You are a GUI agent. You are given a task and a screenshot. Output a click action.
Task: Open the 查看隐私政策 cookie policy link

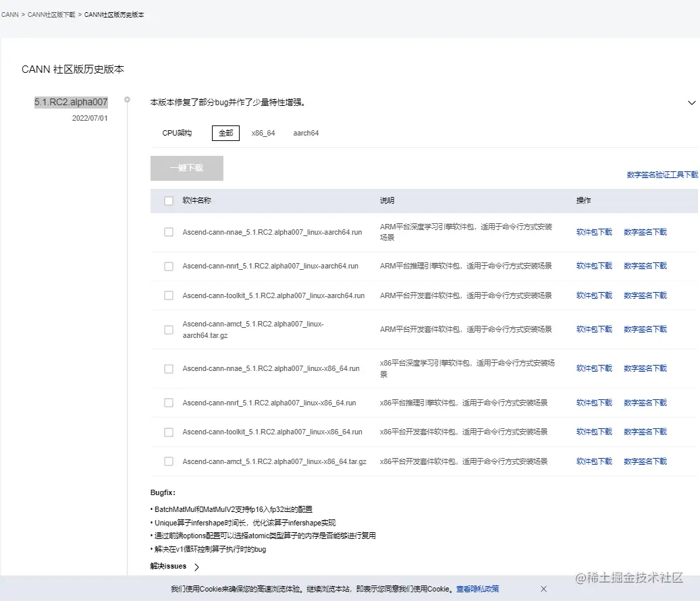[x=477, y=589]
